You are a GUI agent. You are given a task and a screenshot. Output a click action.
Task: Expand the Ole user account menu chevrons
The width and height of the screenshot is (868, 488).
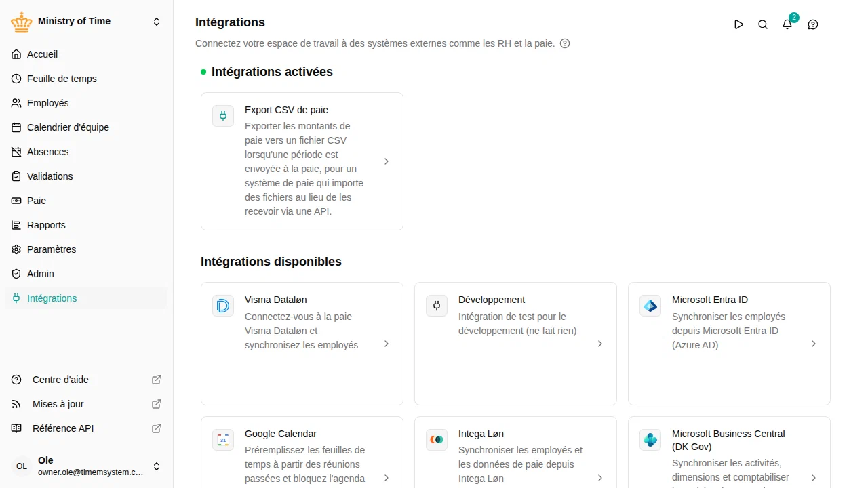click(157, 466)
